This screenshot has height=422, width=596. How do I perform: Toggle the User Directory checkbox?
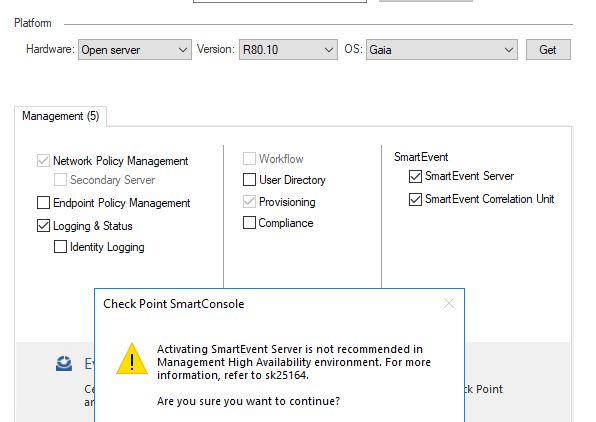click(249, 179)
